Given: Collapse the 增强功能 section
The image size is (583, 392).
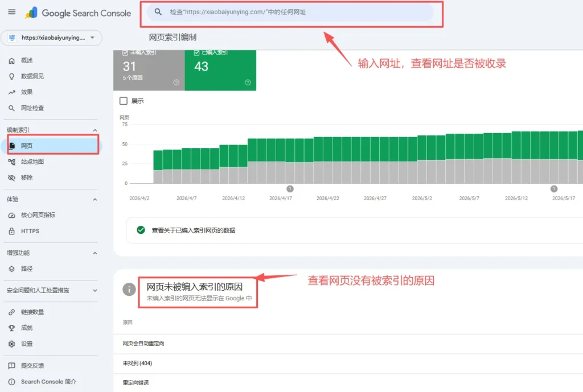Looking at the screenshot, I should click(x=95, y=253).
